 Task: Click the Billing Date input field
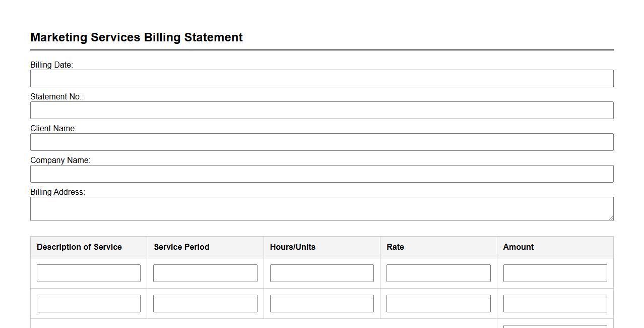[321, 79]
